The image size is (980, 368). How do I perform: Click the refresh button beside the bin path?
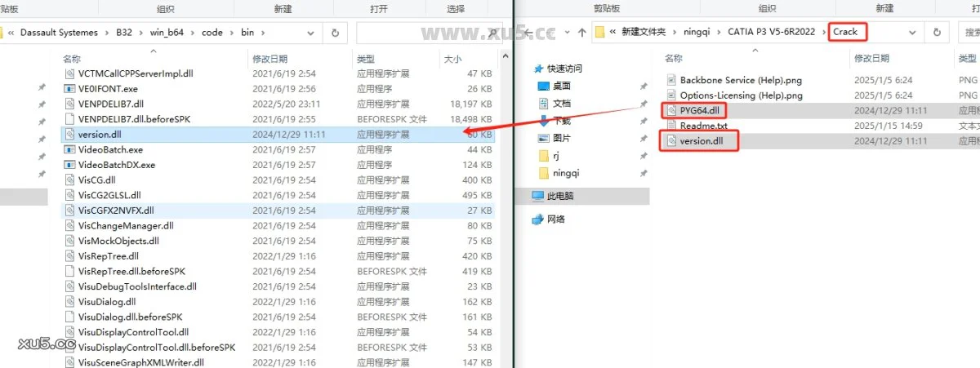[335, 33]
